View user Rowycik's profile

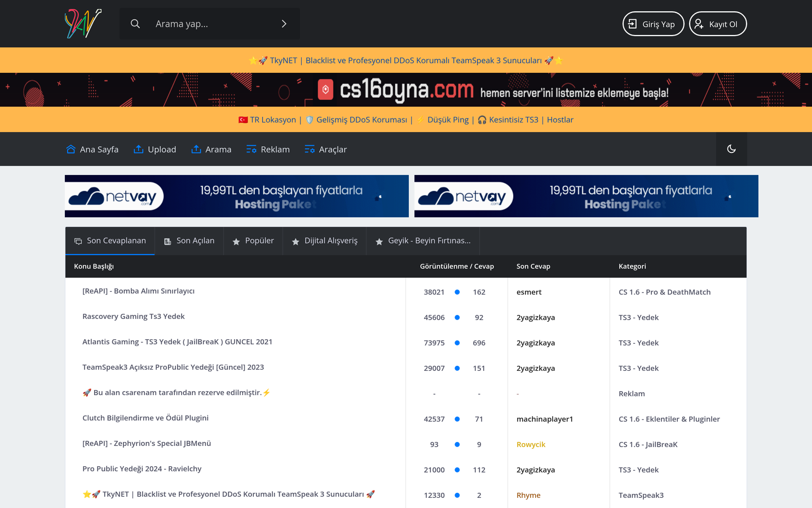point(531,444)
